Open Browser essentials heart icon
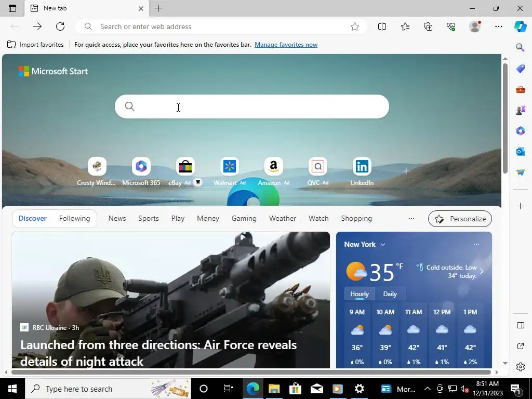This screenshot has width=532, height=399. [x=451, y=26]
